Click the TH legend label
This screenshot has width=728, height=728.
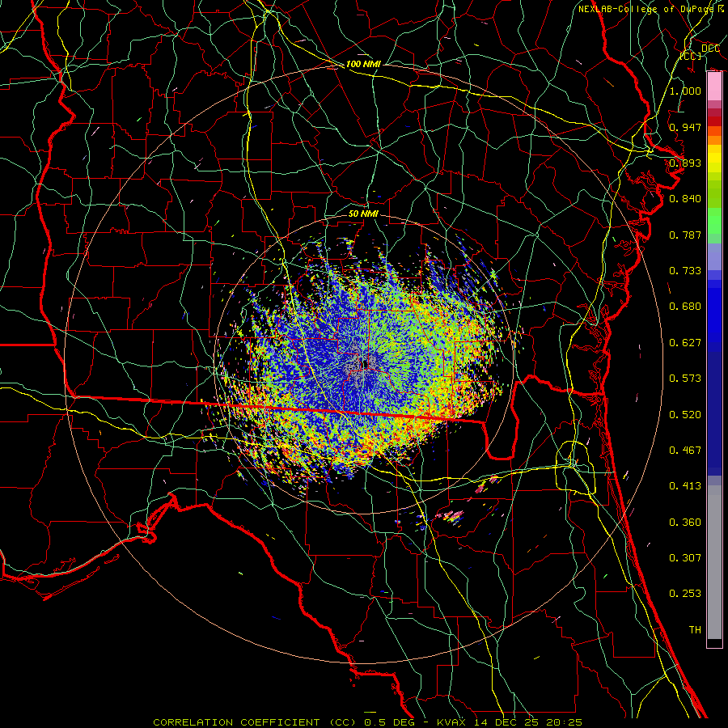coord(695,629)
